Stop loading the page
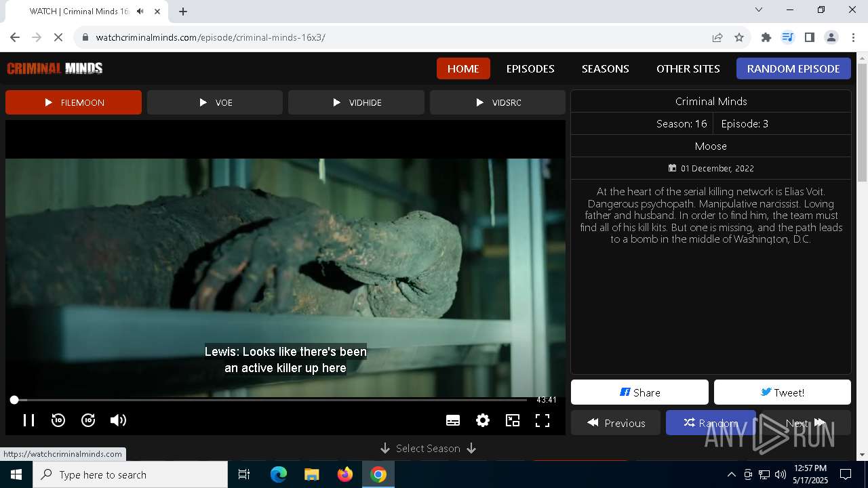Image resolution: width=868 pixels, height=488 pixels. [58, 37]
